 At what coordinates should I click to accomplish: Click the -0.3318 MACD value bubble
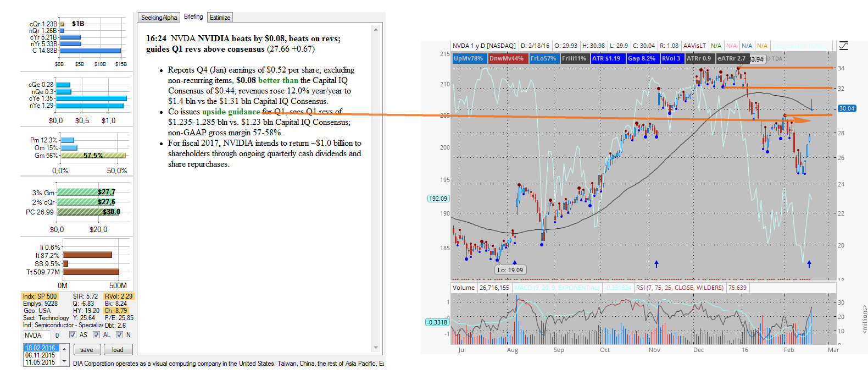click(437, 322)
